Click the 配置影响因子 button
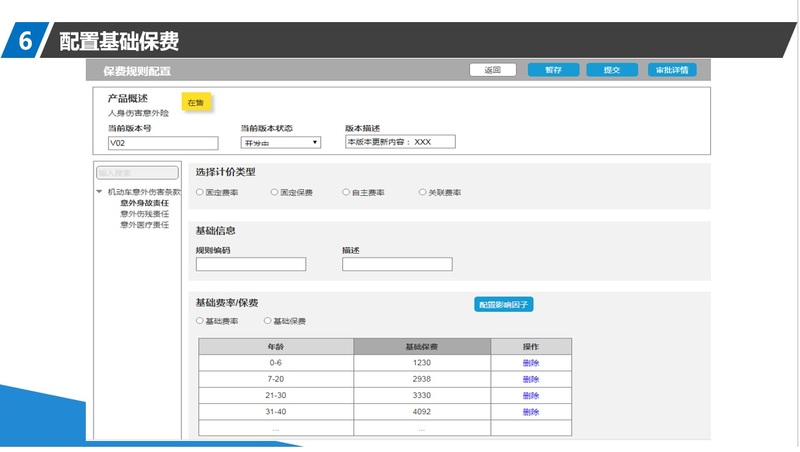Viewport: 800px width, 452px height. pos(504,305)
